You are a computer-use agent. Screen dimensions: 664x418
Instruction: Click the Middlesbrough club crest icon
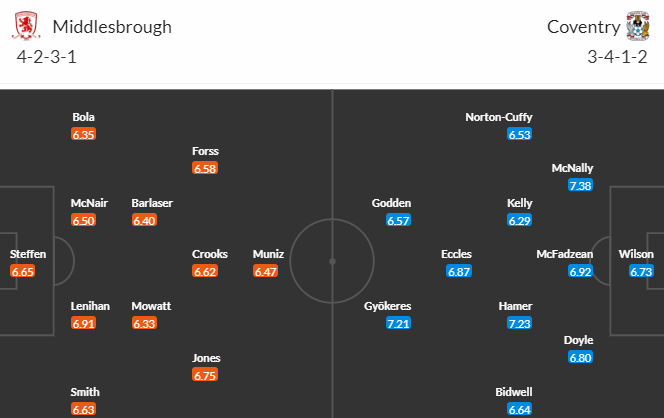(x=26, y=26)
